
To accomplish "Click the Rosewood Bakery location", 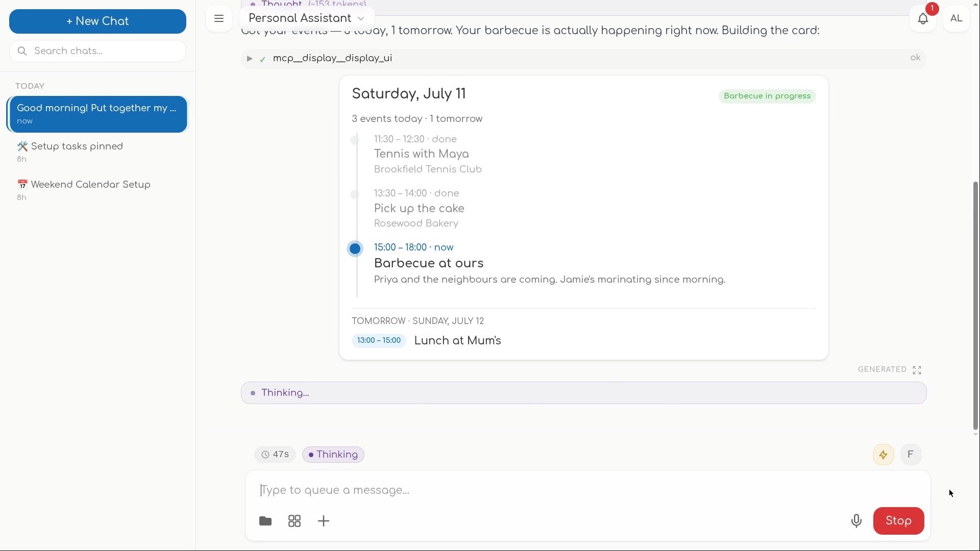I will (x=416, y=223).
